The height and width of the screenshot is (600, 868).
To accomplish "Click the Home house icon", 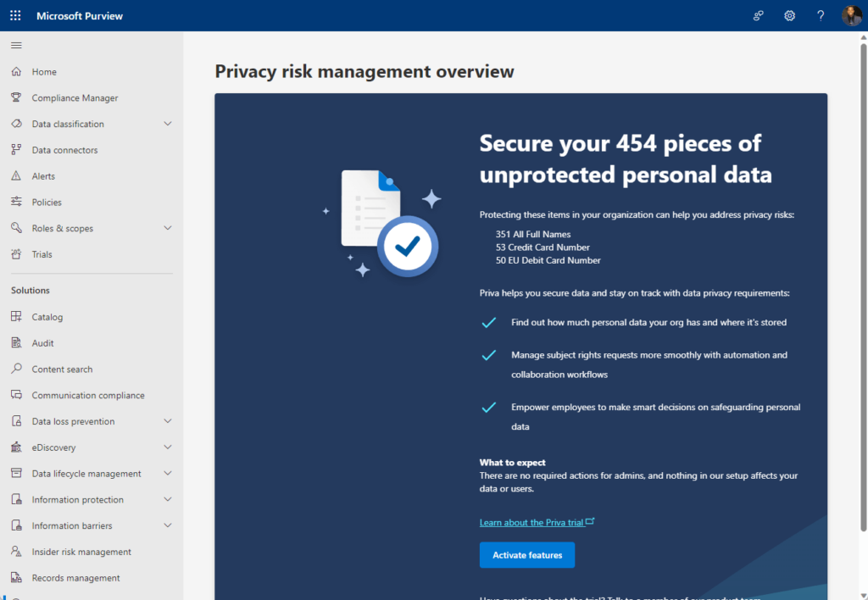I will click(x=16, y=71).
